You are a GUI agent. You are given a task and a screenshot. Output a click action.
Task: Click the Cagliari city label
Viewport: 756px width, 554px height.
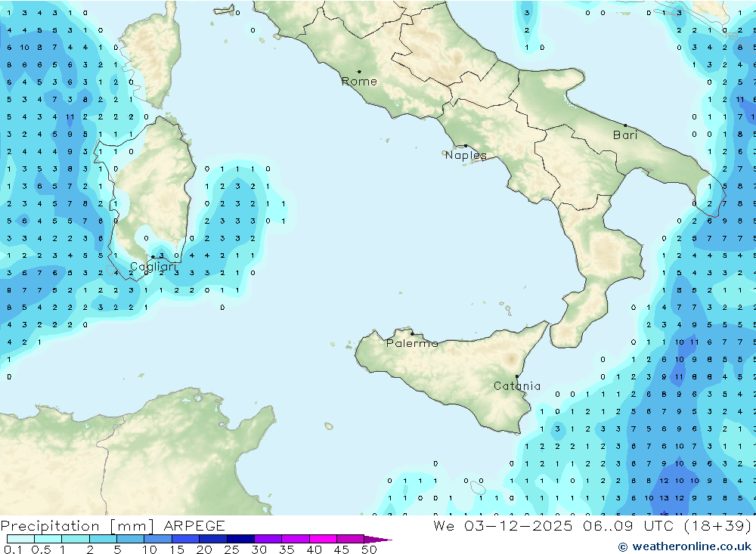tap(153, 267)
